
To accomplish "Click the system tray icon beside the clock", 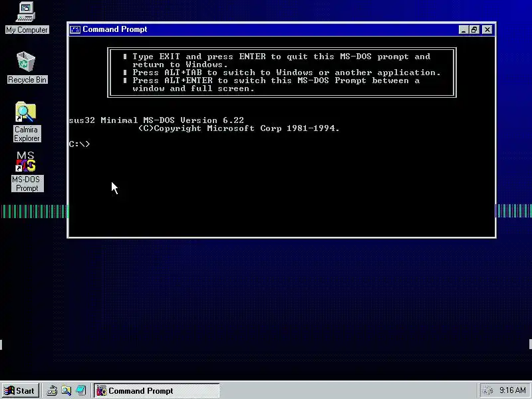I will pos(487,390).
